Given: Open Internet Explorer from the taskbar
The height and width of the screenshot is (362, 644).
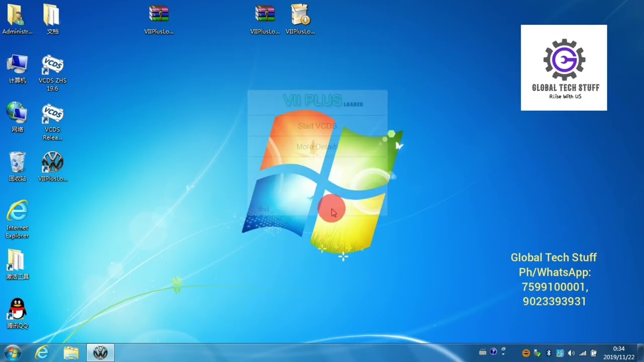Looking at the screenshot, I should [42, 353].
